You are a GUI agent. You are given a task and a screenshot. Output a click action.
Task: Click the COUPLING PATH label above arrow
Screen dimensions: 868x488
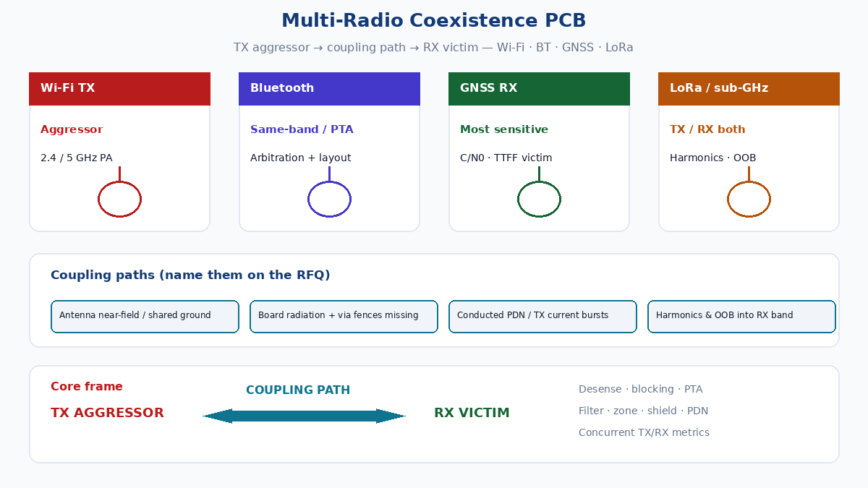(298, 390)
